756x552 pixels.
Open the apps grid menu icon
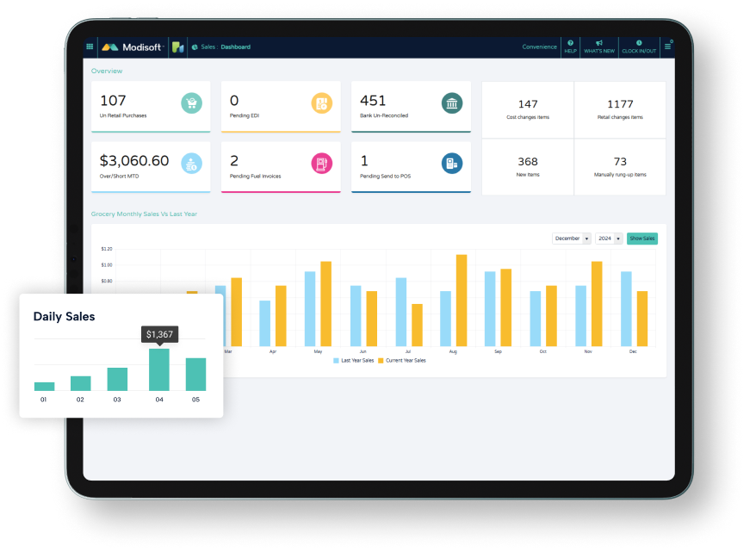pos(90,47)
